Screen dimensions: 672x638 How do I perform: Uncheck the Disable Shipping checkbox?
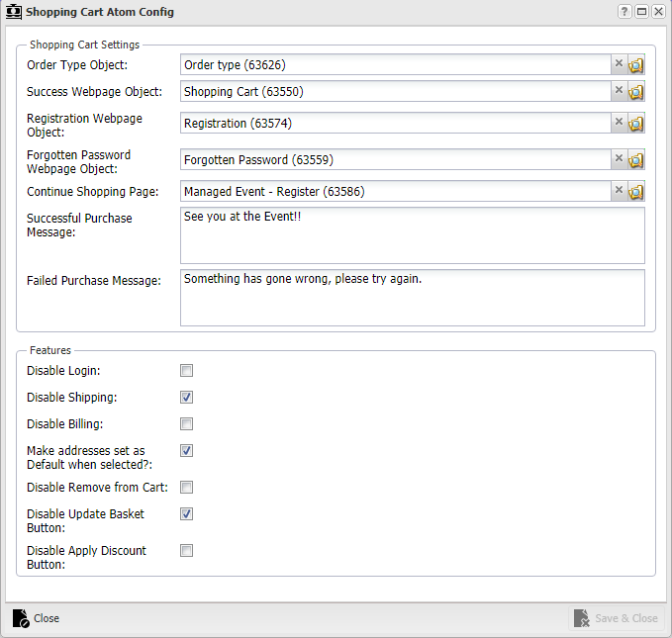pos(186,398)
